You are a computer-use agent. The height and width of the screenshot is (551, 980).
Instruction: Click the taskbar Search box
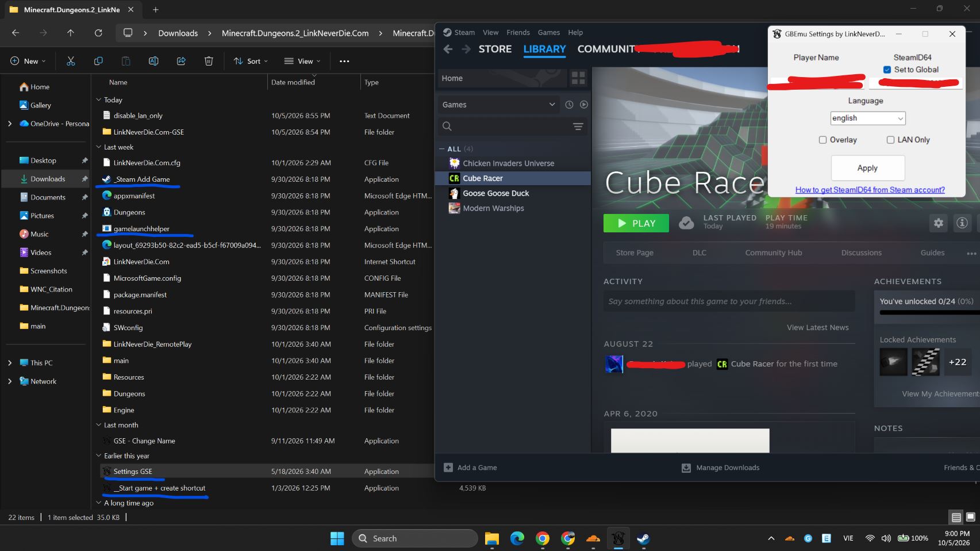click(x=414, y=538)
